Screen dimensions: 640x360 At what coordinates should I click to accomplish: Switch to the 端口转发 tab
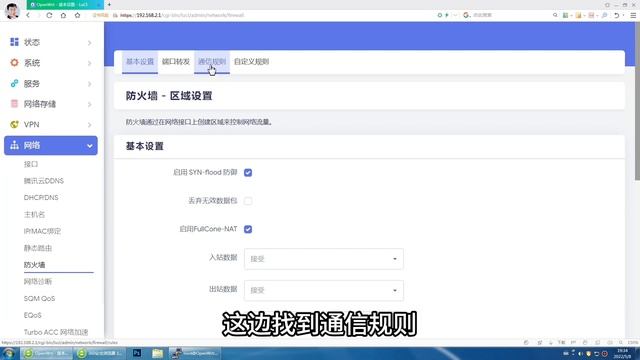tap(176, 62)
